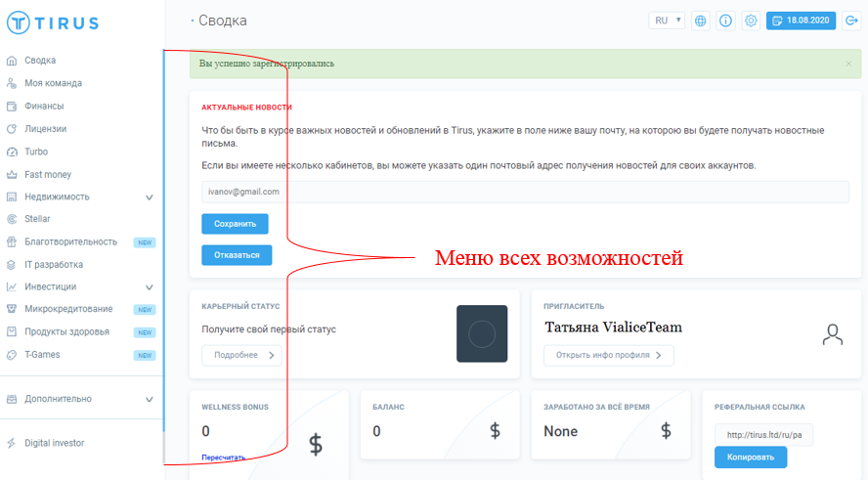The image size is (868, 480).
Task: Click the NEW badge next to T-Games
Action: (145, 356)
